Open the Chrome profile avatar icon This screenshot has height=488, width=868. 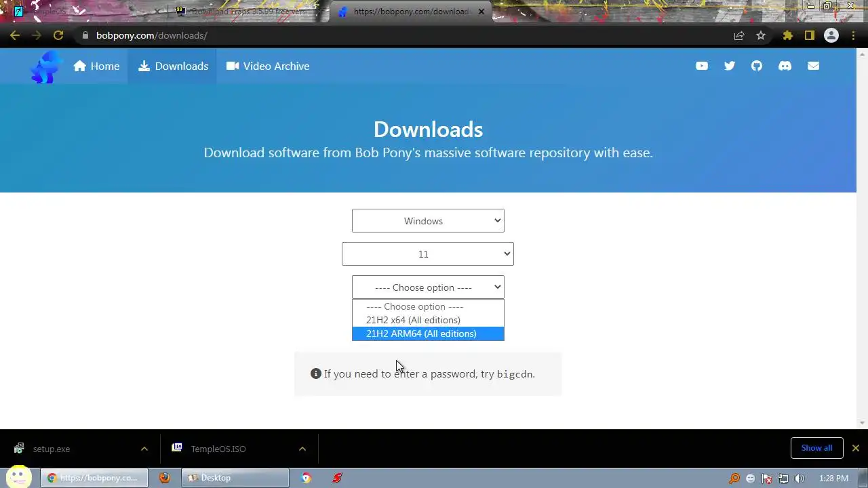pos(831,35)
